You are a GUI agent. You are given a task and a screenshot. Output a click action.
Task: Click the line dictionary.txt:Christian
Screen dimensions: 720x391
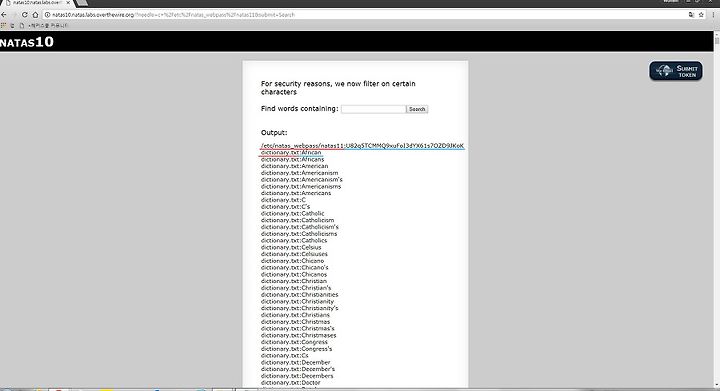pos(294,281)
